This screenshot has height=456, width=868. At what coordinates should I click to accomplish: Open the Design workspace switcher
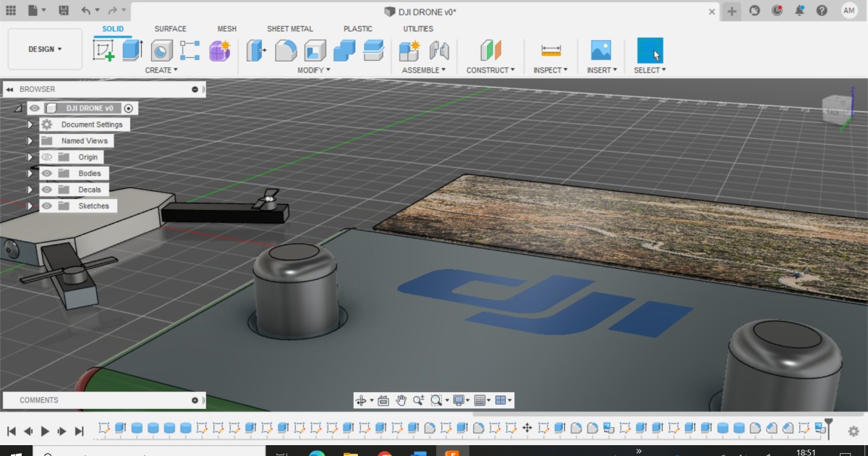click(45, 48)
